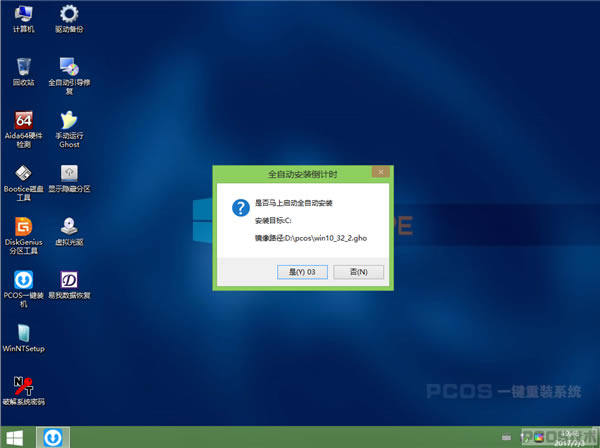Click 否(N) button in dialog

(x=358, y=272)
